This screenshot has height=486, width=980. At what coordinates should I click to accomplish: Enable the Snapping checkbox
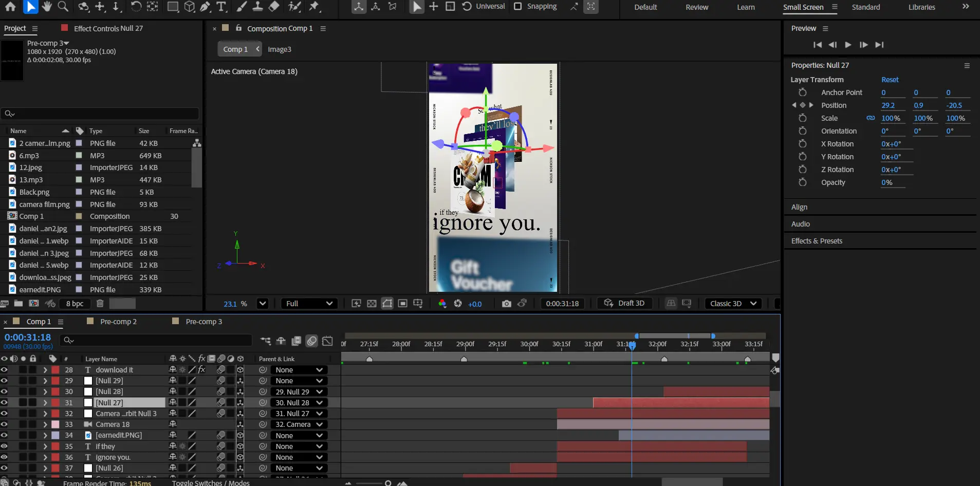tap(518, 6)
